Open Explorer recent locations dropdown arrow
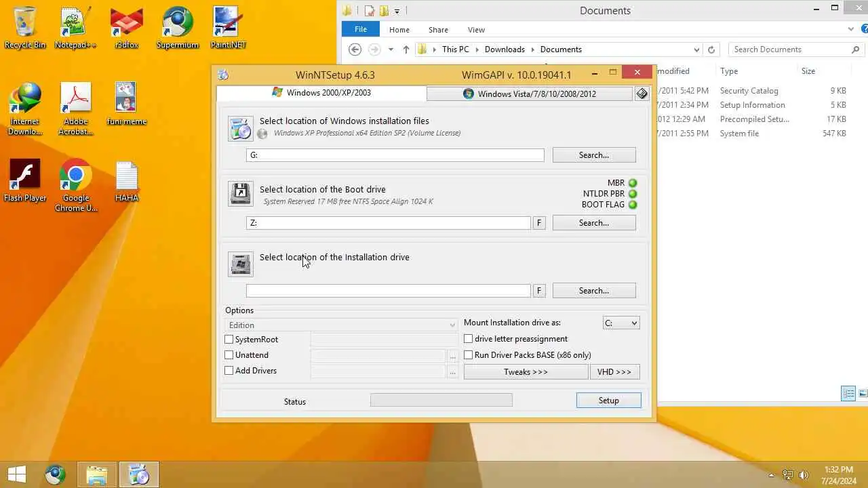This screenshot has width=868, height=488. click(391, 49)
